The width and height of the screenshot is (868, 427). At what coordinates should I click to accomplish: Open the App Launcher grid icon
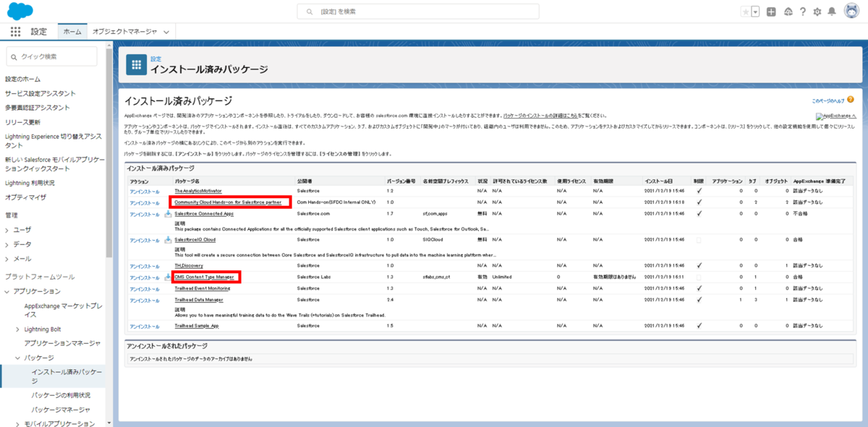[15, 32]
